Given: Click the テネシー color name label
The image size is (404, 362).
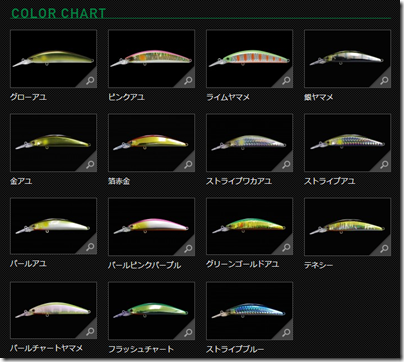Looking at the screenshot, I should coord(319,265).
